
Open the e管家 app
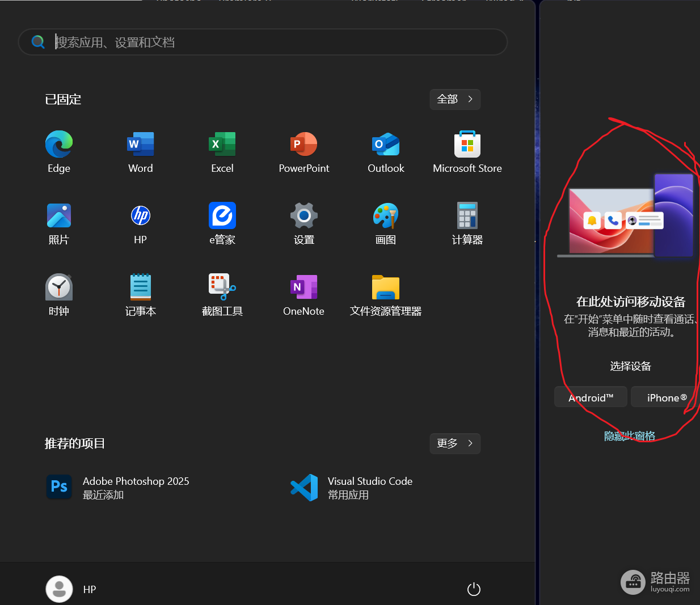point(222,215)
